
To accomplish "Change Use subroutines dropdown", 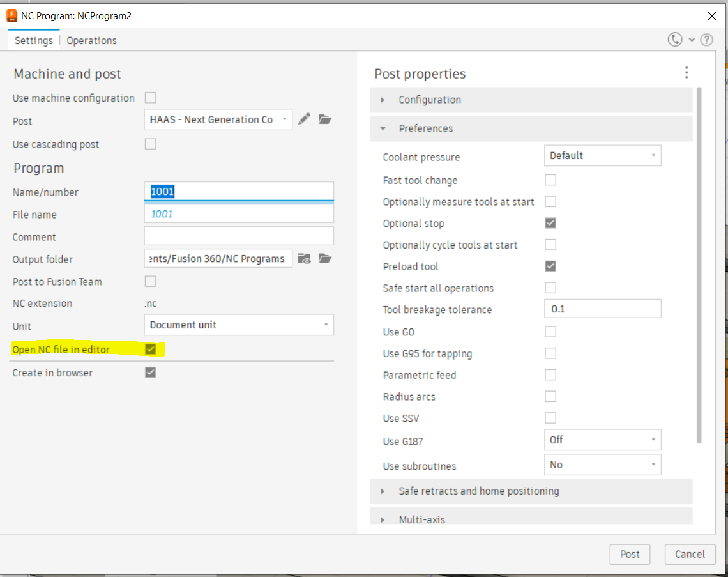I will pyautogui.click(x=602, y=464).
